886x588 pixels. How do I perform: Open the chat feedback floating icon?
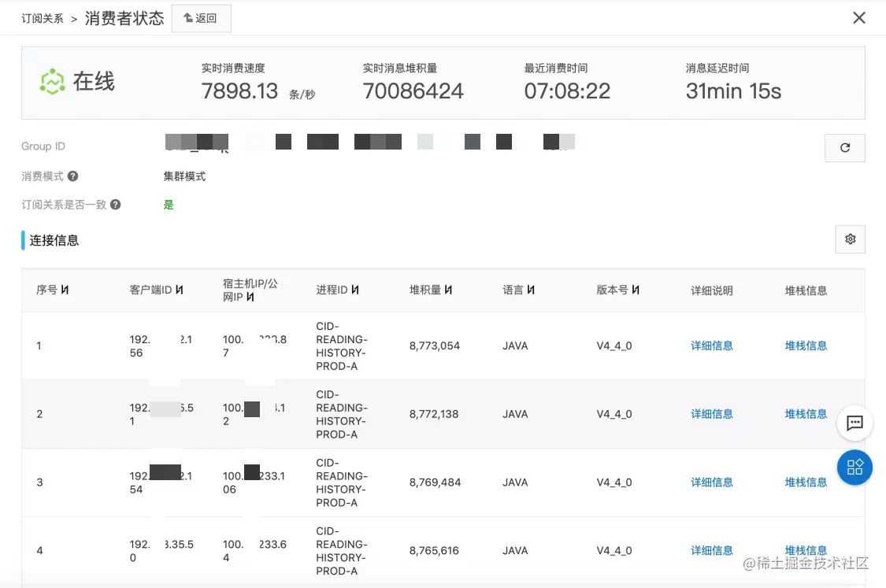(854, 423)
